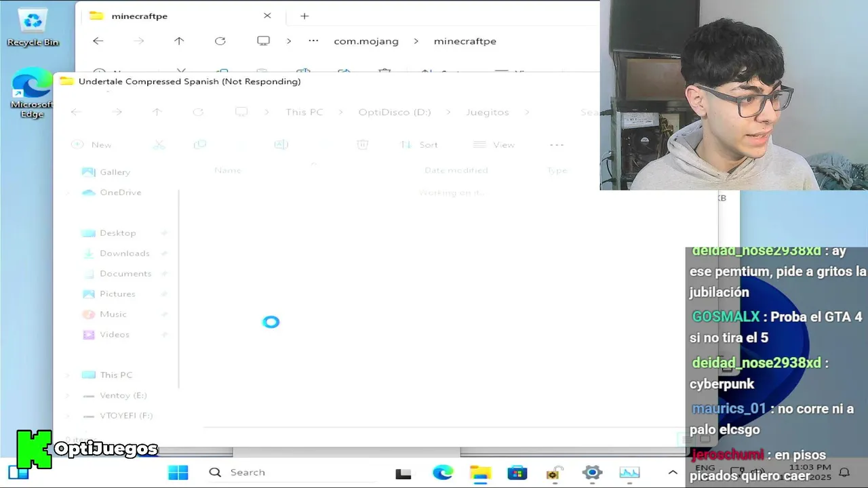The width and height of the screenshot is (868, 488).
Task: Unpin Pictures from quick access
Action: click(x=164, y=294)
